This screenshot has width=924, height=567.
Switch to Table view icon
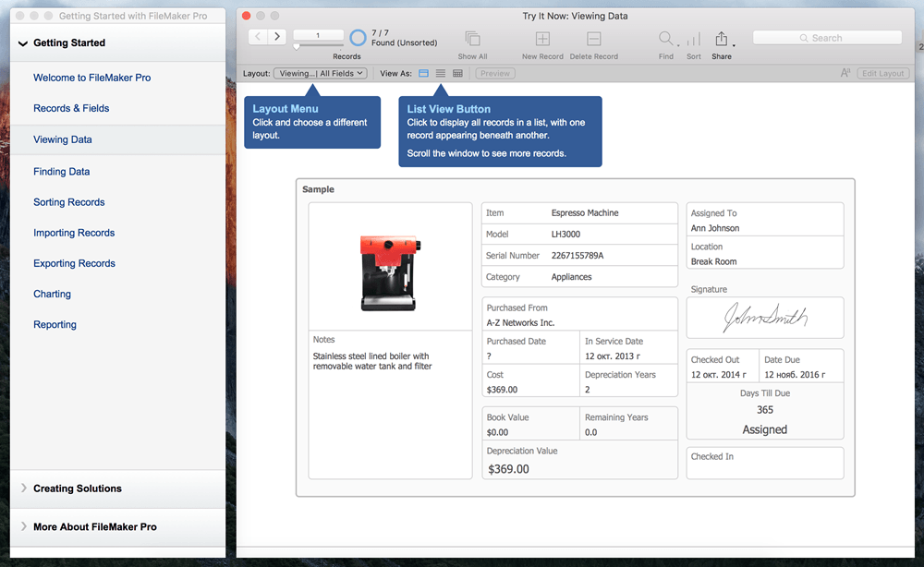pos(457,74)
